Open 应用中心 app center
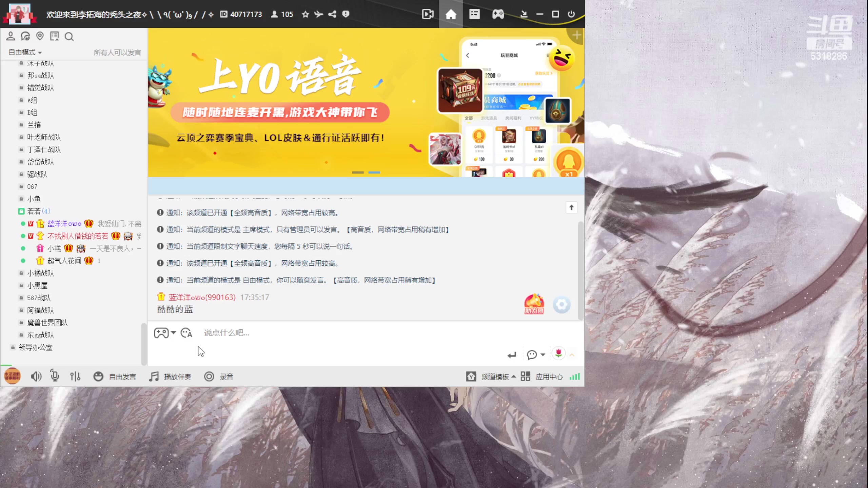Image resolution: width=868 pixels, height=488 pixels. point(542,377)
